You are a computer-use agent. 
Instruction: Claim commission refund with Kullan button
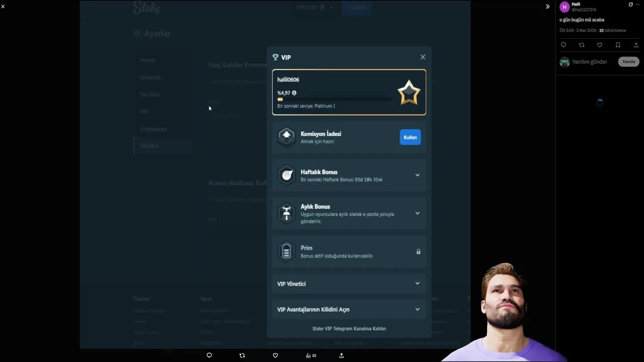[410, 137]
